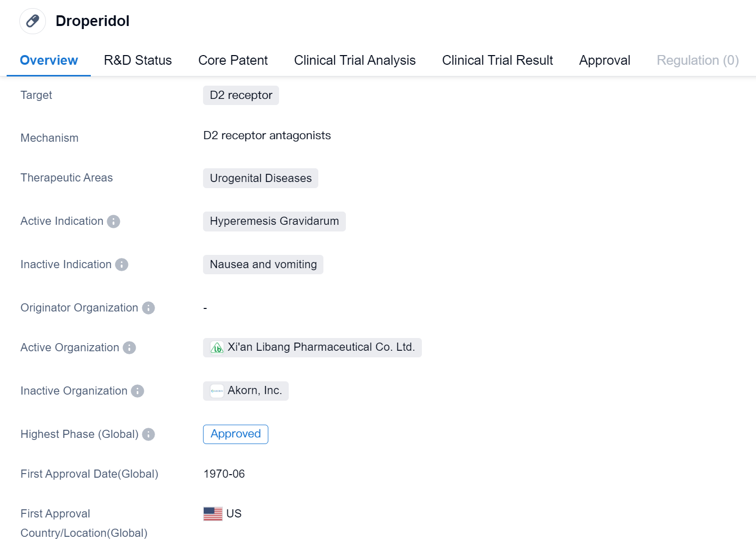
Task: Click the Hyperemesis Gravidarum indication tag
Action: [x=274, y=221]
